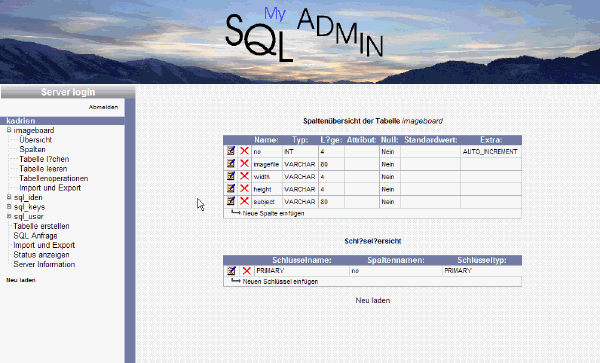The image size is (600, 363).
Task: Expand the sql_iden table node
Action: pos(9,197)
